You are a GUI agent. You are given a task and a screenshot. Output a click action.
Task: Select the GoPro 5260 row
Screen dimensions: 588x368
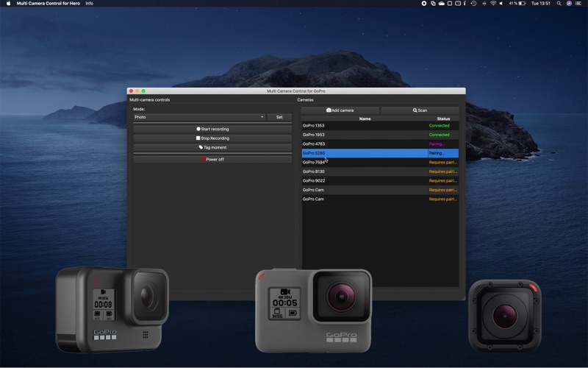click(380, 153)
